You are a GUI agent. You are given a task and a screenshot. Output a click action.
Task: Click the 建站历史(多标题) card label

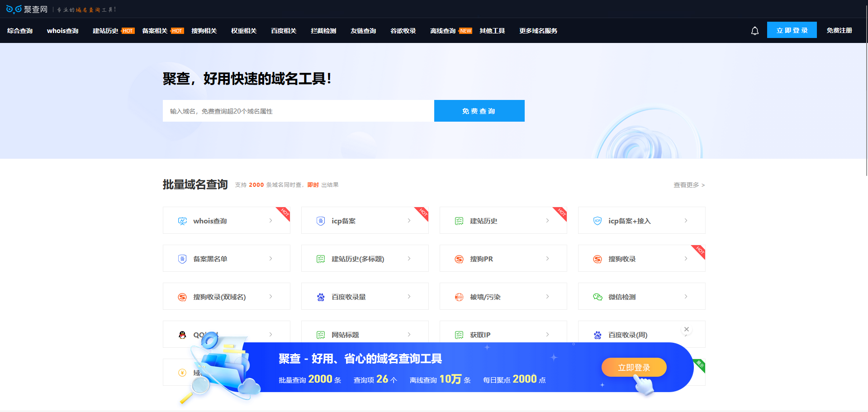358,259
